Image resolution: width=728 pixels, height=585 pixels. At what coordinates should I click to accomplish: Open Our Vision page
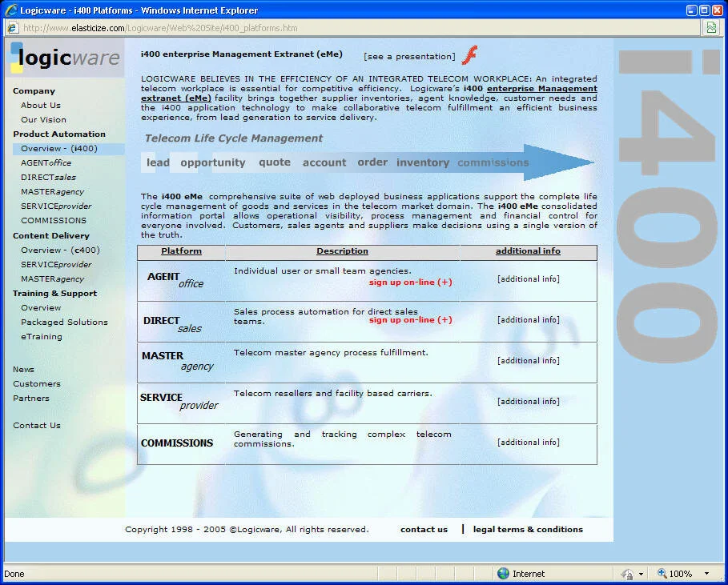coord(43,120)
